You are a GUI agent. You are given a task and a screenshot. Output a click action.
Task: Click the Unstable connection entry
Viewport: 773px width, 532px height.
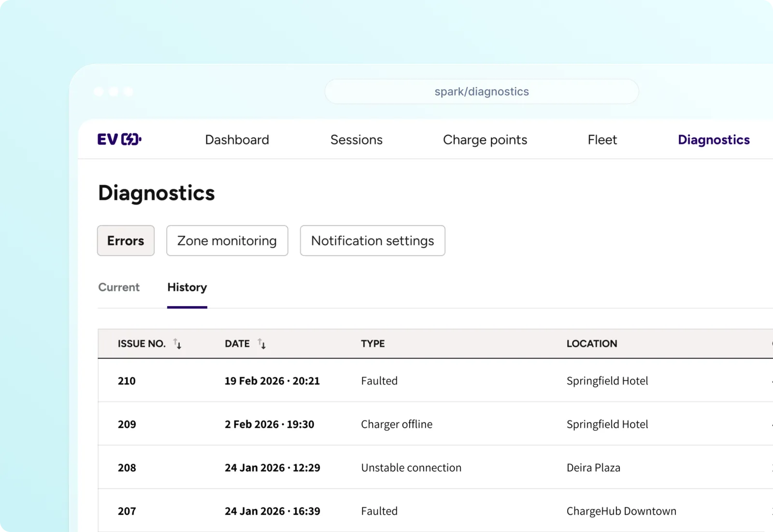[411, 468]
